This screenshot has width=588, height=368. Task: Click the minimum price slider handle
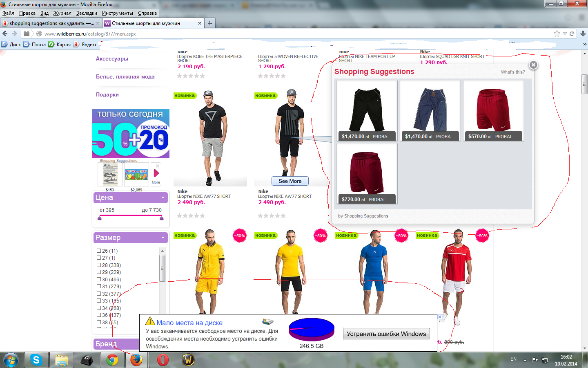coord(100,218)
